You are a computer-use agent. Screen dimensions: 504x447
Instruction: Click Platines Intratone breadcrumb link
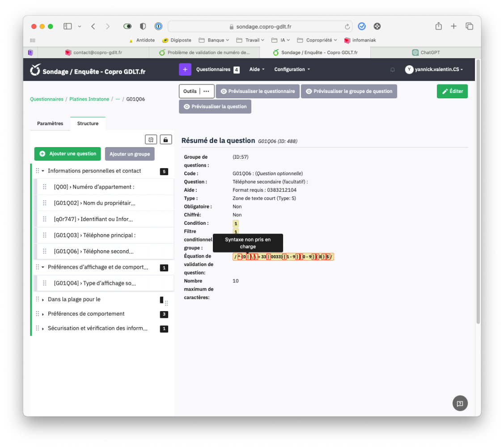point(89,99)
